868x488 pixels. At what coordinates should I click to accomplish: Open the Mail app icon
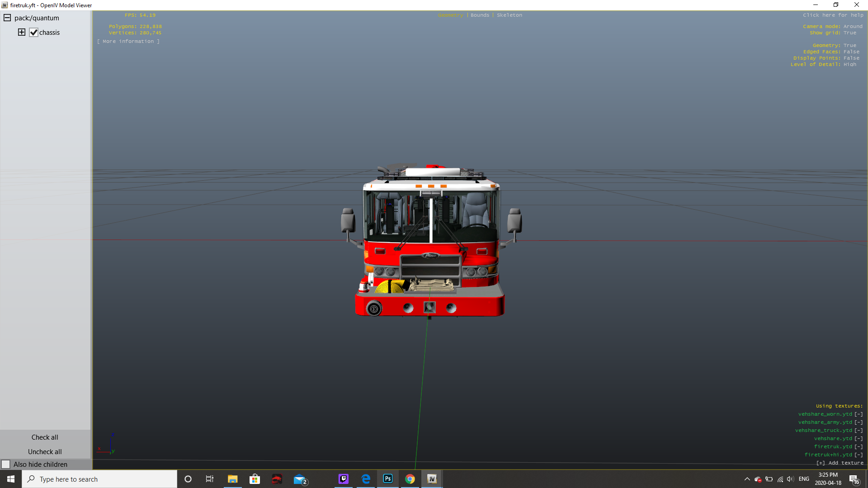[299, 479]
